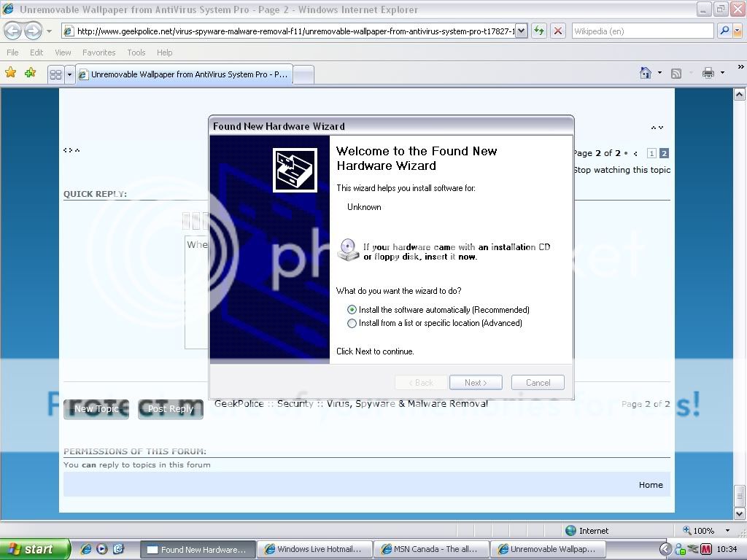
Task: Open a blank new tab
Action: coord(303,74)
